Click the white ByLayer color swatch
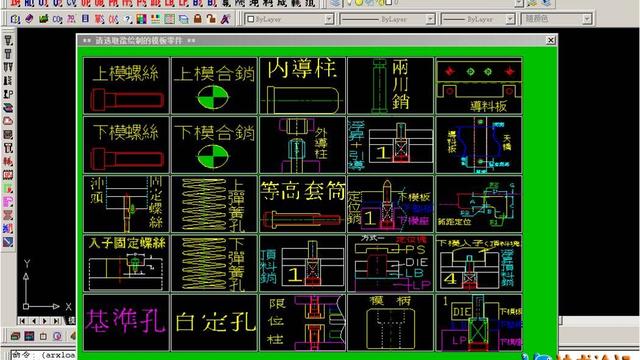The image size is (640, 360). point(251,19)
